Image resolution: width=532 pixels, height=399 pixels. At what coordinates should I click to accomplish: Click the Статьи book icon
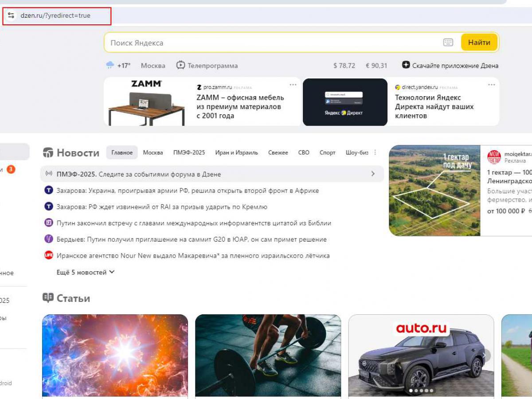(x=48, y=298)
